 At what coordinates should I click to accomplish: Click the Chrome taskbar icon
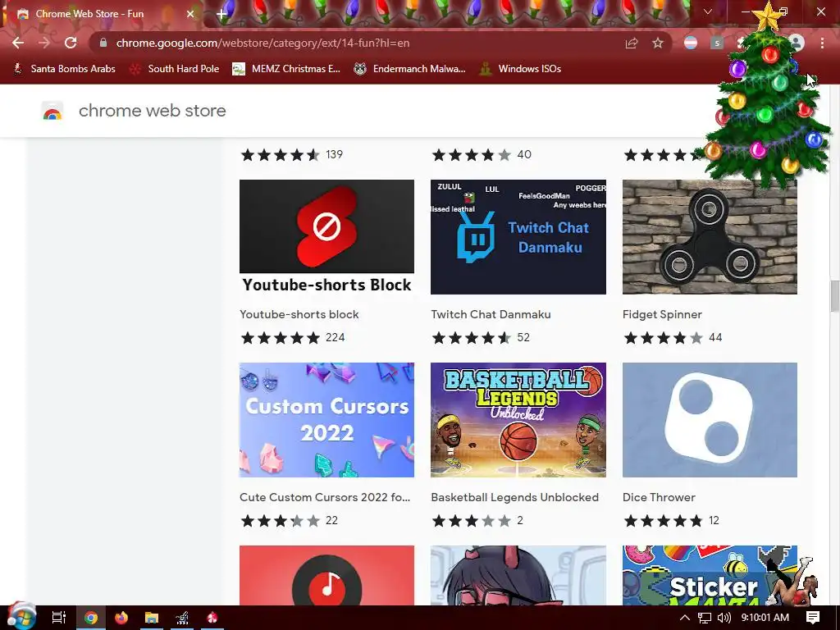tap(90, 618)
